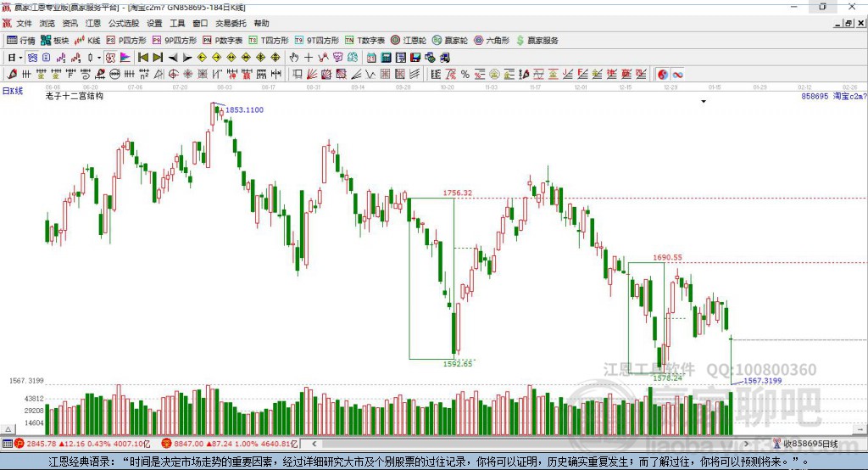This screenshot has width=868, height=470.
Task: Open the P数字表 tool
Action: pos(223,41)
